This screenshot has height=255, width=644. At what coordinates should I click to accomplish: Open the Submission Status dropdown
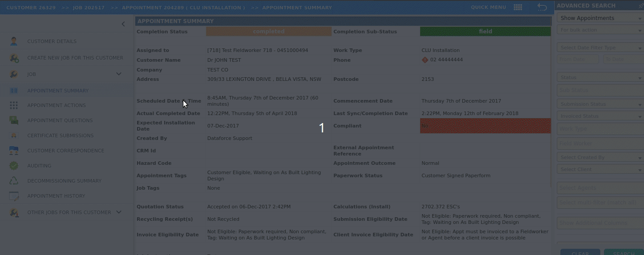pyautogui.click(x=599, y=104)
